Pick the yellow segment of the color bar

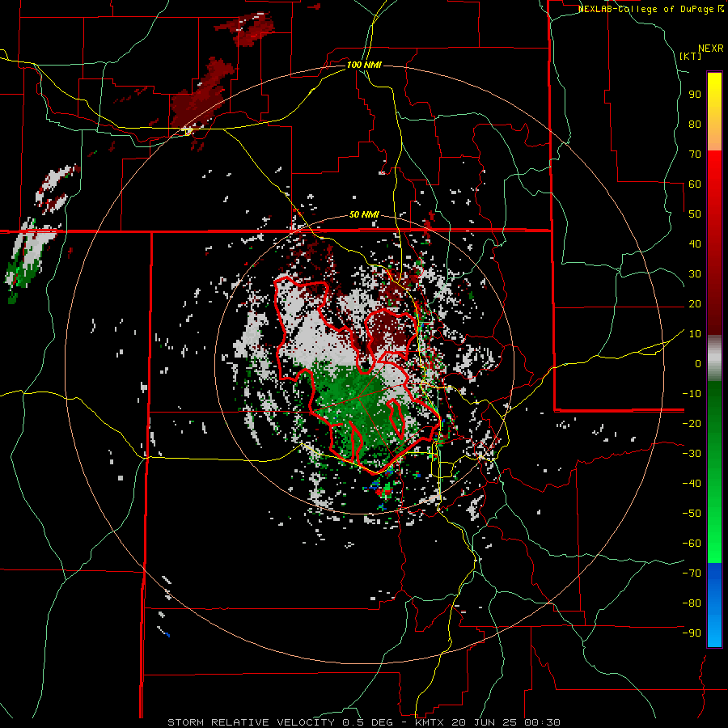tap(714, 112)
